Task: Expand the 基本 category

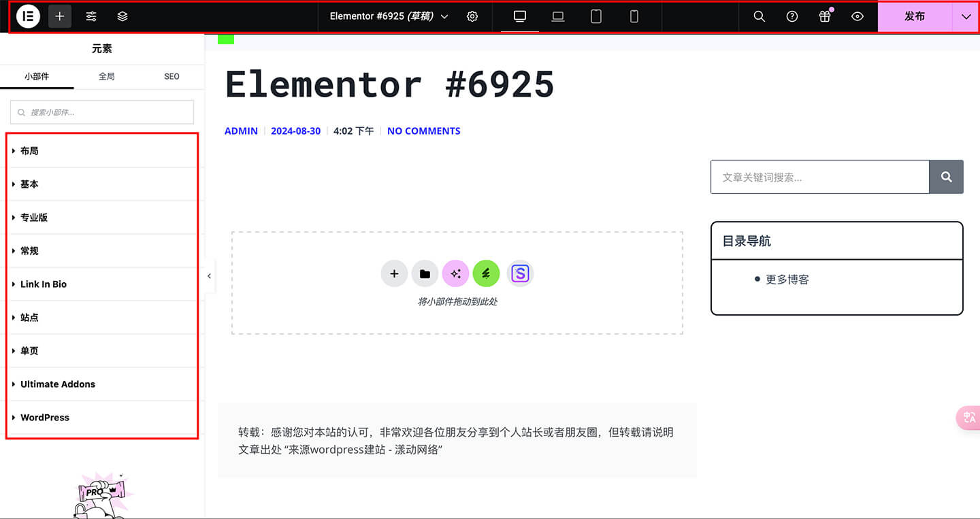Action: click(x=102, y=184)
